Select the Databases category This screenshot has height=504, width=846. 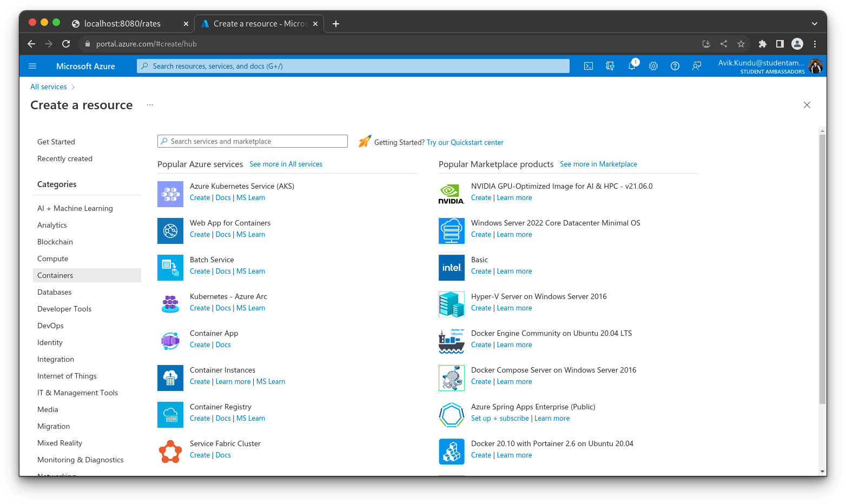point(54,292)
